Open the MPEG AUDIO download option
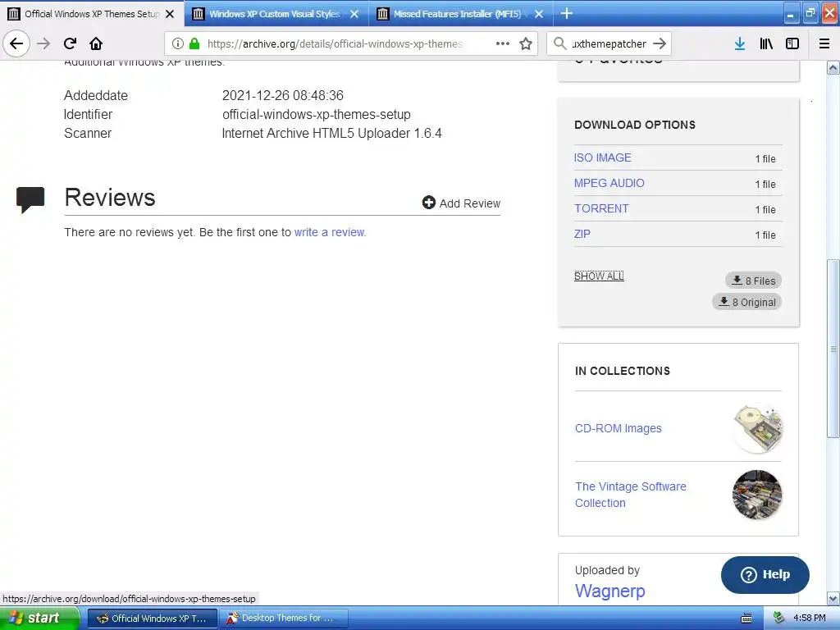 tap(609, 183)
